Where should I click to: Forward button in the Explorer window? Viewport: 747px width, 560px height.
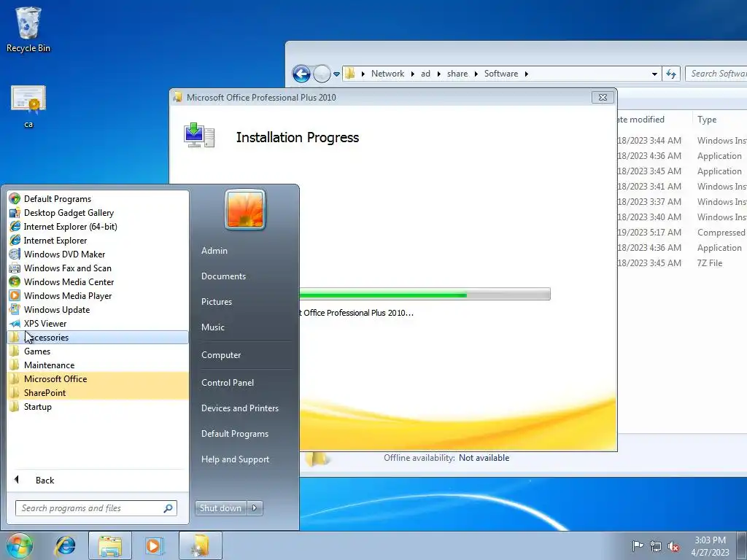pos(322,74)
